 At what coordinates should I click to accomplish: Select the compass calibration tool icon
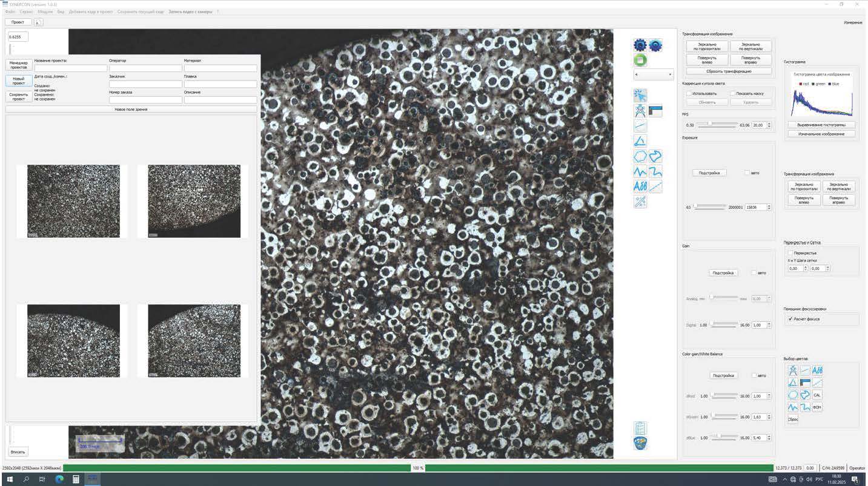(x=640, y=111)
